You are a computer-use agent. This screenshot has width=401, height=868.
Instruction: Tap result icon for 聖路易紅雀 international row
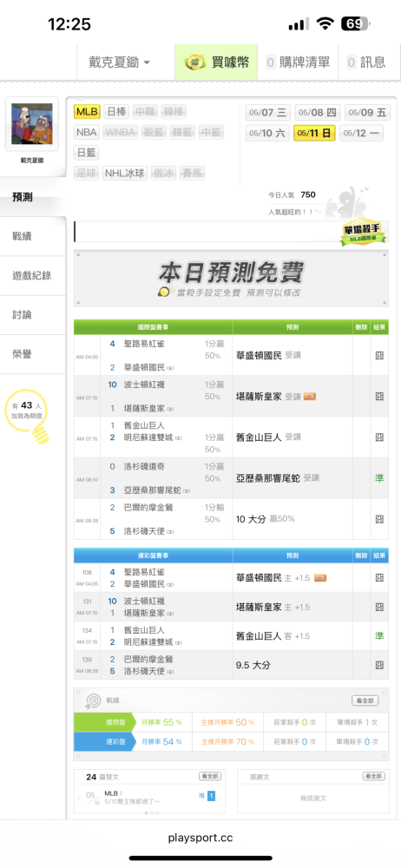click(x=379, y=355)
